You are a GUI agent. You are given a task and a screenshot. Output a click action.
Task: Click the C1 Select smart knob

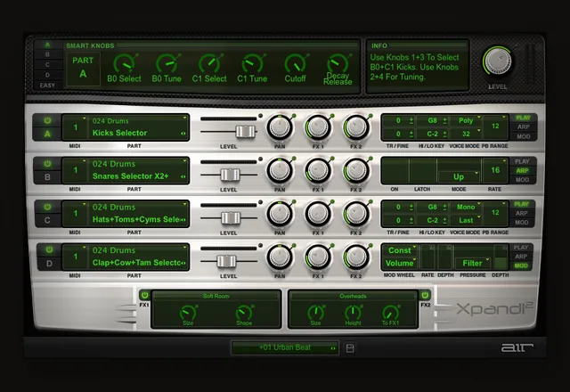pyautogui.click(x=210, y=64)
